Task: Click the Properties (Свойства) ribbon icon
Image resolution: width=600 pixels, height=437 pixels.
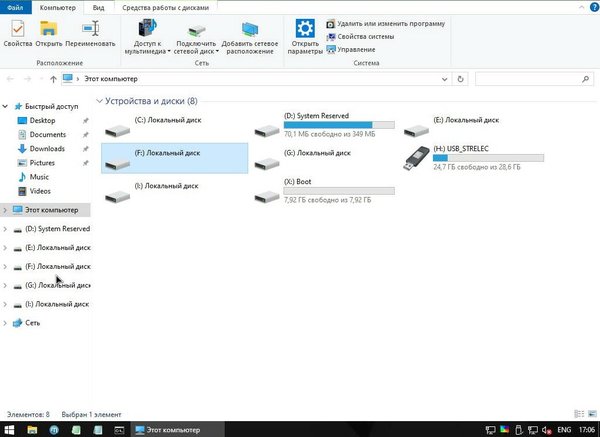Action: click(x=17, y=33)
